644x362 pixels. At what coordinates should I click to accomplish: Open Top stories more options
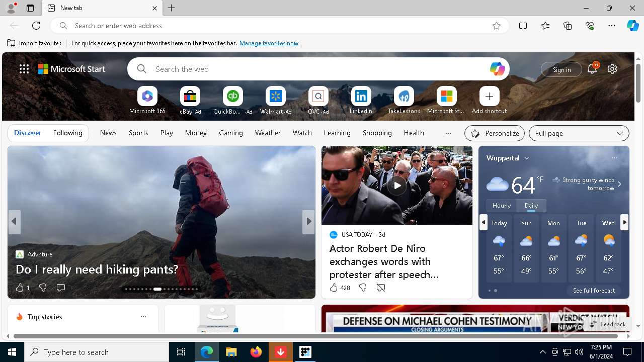pos(143,317)
